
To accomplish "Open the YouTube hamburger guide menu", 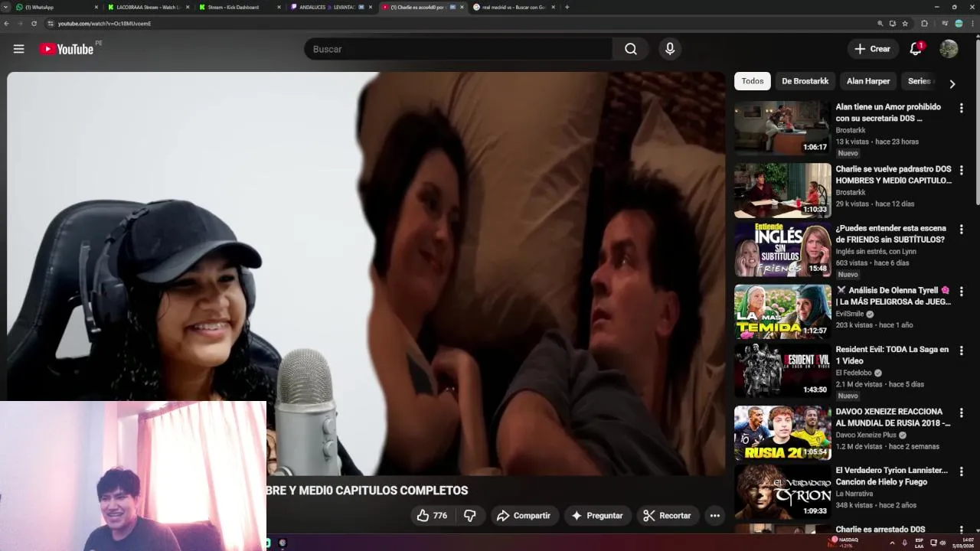I will click(x=18, y=49).
